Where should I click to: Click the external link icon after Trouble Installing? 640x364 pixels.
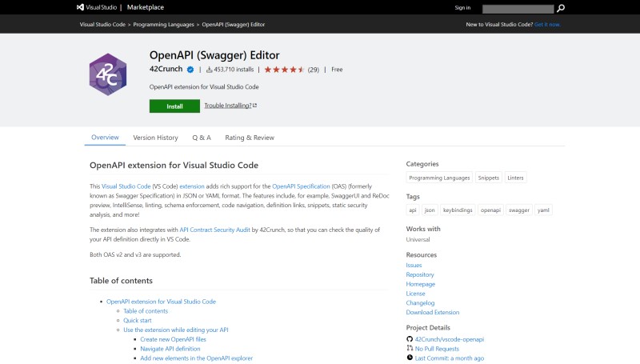point(254,106)
